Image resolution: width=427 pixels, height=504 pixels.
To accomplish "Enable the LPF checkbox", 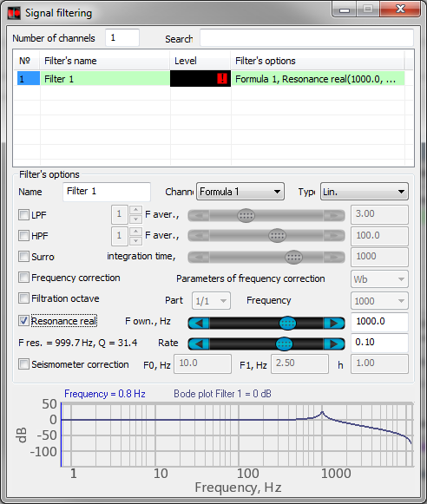I will click(x=23, y=214).
